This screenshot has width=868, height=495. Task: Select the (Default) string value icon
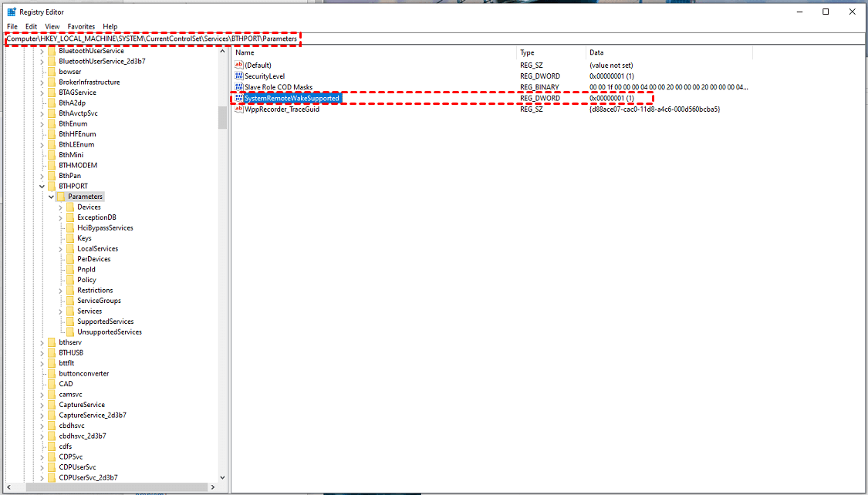pos(238,66)
